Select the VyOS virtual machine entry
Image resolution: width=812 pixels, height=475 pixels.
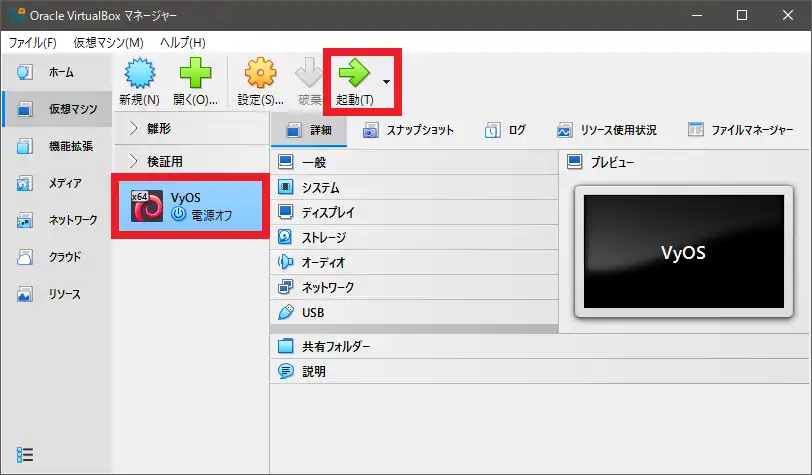click(191, 206)
